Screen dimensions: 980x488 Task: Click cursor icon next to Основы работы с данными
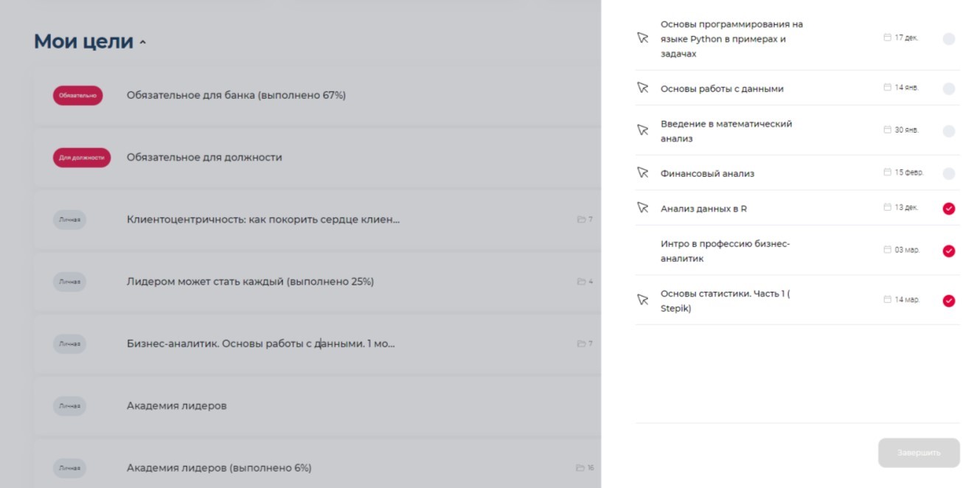tap(642, 88)
